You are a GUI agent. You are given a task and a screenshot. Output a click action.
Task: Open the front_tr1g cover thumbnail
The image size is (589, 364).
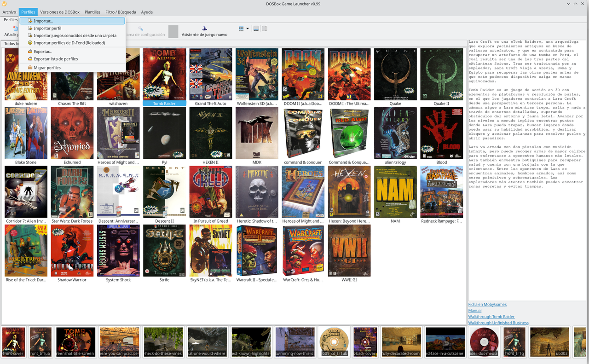click(x=514, y=342)
